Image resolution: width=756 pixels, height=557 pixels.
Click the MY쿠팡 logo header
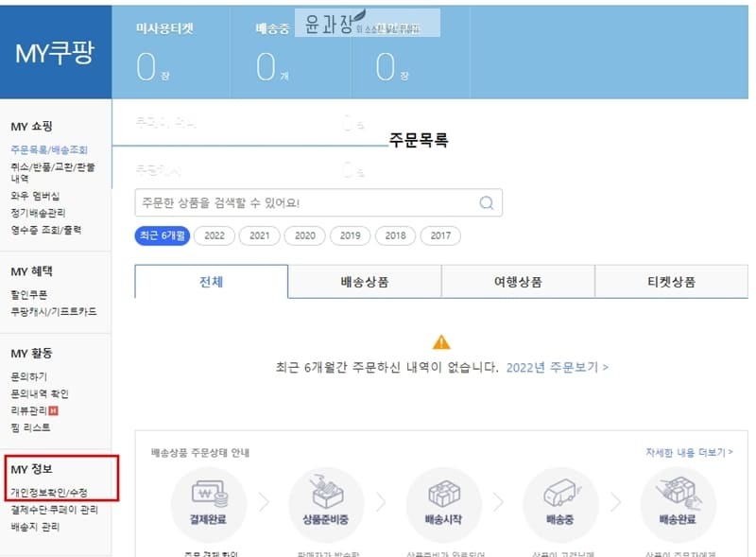[55, 53]
